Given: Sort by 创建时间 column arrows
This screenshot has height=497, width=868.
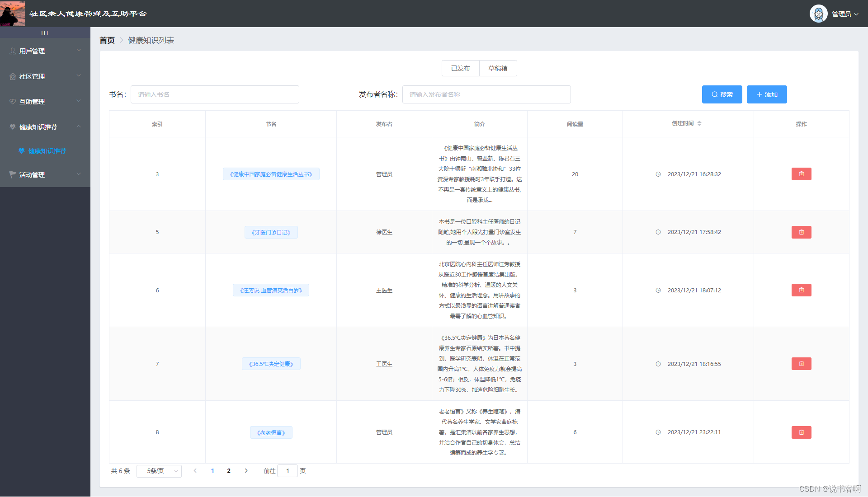Looking at the screenshot, I should click(x=699, y=123).
